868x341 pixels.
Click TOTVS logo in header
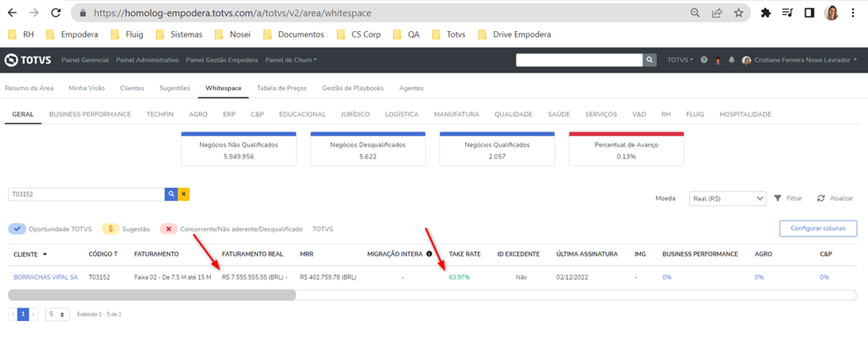click(x=28, y=60)
